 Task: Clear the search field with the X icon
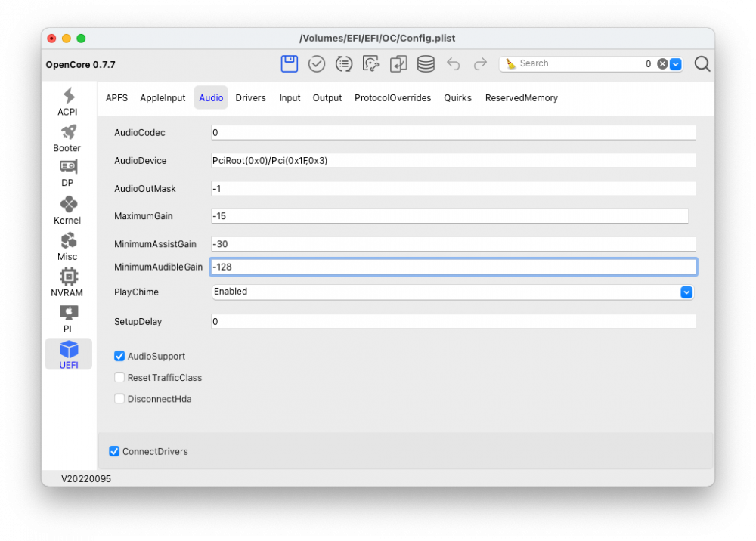click(x=662, y=63)
